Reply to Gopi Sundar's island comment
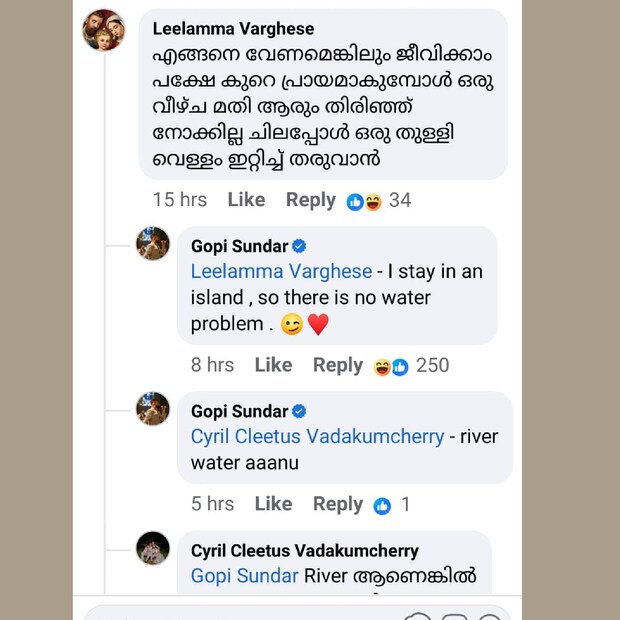Image resolution: width=620 pixels, height=620 pixels. coord(338,365)
